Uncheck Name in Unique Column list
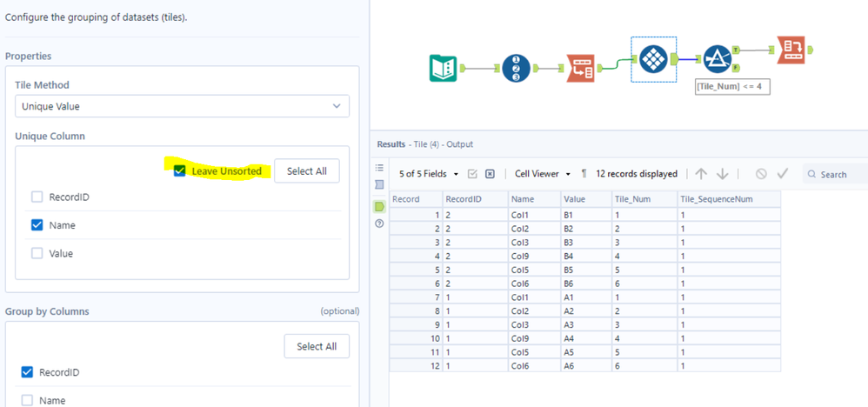The height and width of the screenshot is (407, 868). (x=37, y=225)
